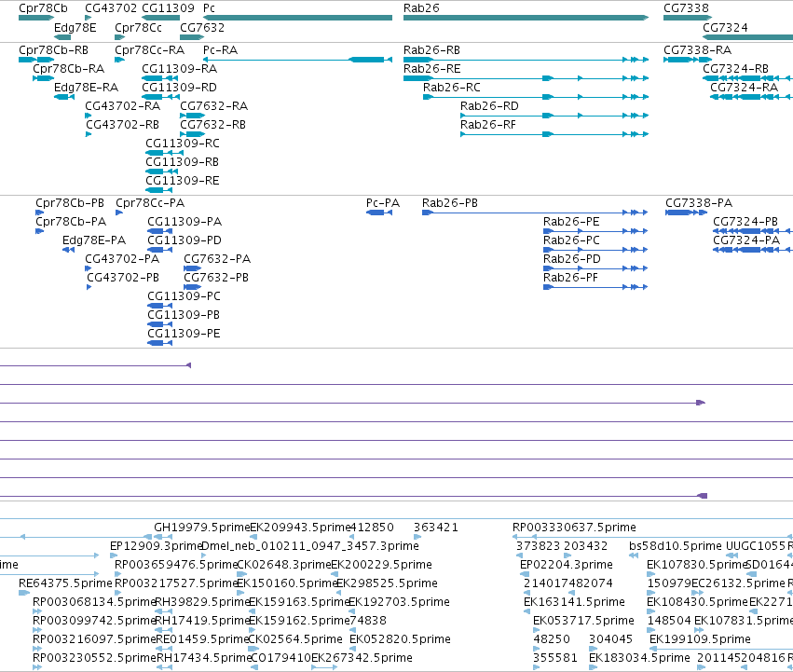Select the CG11309-RC transcript label
Viewport: 793px width, 672px height.
(x=183, y=144)
